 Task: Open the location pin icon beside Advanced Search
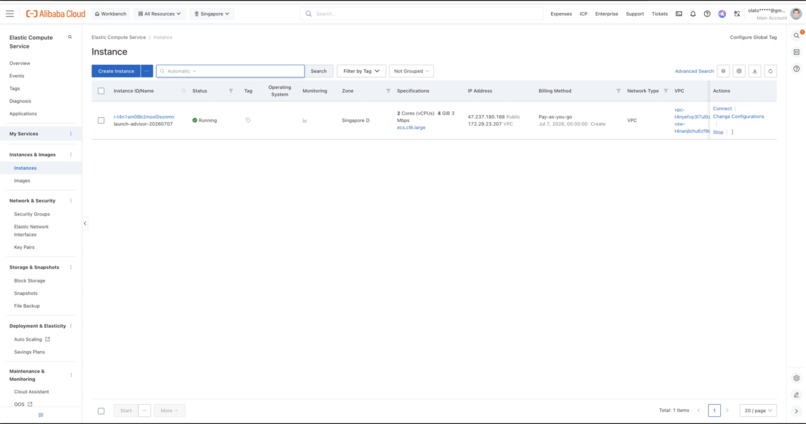[723, 71]
